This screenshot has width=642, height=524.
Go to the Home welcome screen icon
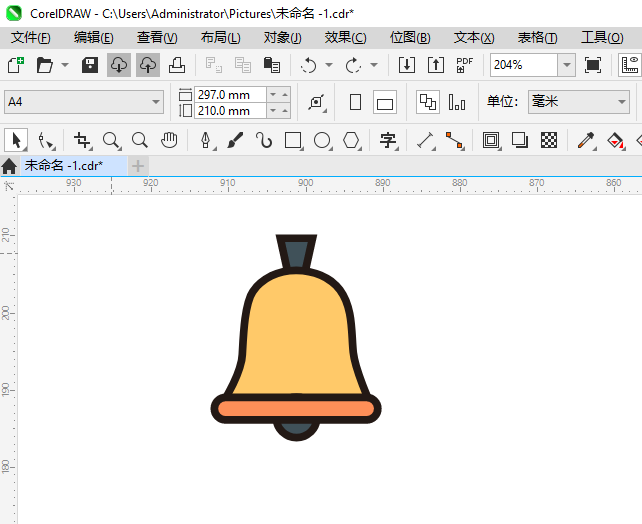coord(9,166)
